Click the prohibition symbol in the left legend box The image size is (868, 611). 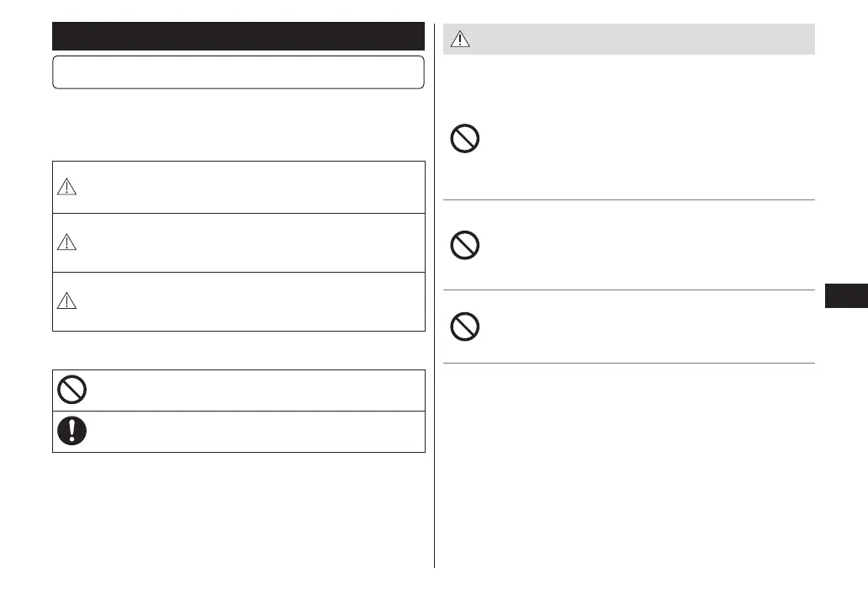tap(71, 390)
